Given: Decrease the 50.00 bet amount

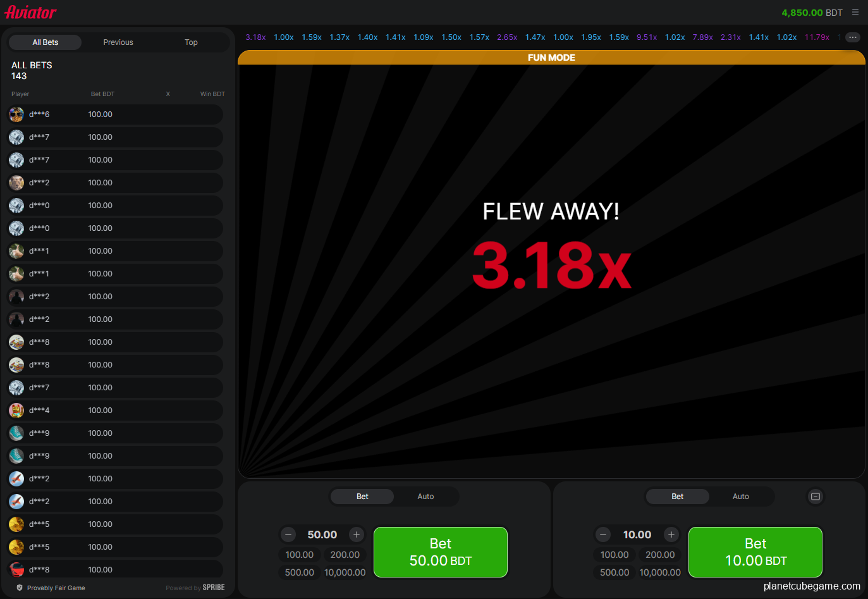Looking at the screenshot, I should (288, 534).
